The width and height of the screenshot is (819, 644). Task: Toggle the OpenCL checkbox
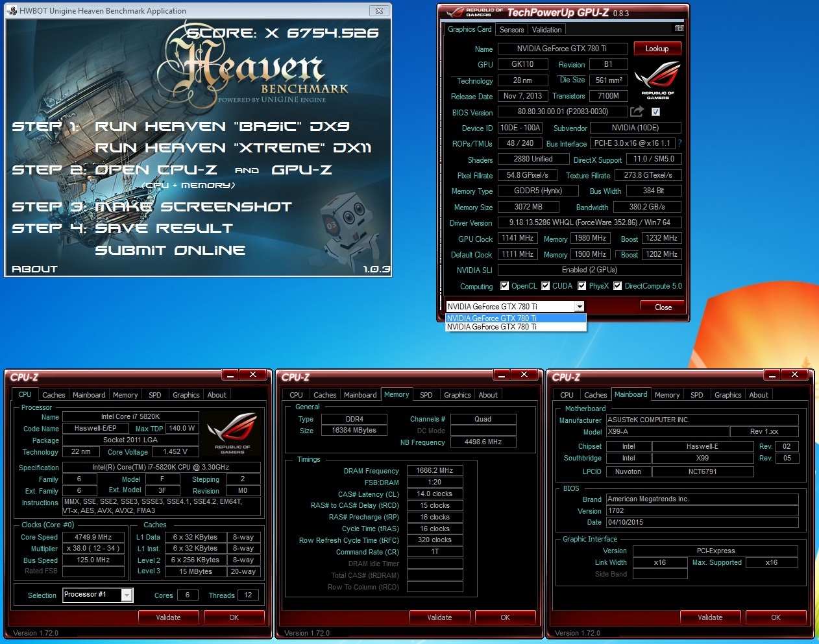coord(504,286)
